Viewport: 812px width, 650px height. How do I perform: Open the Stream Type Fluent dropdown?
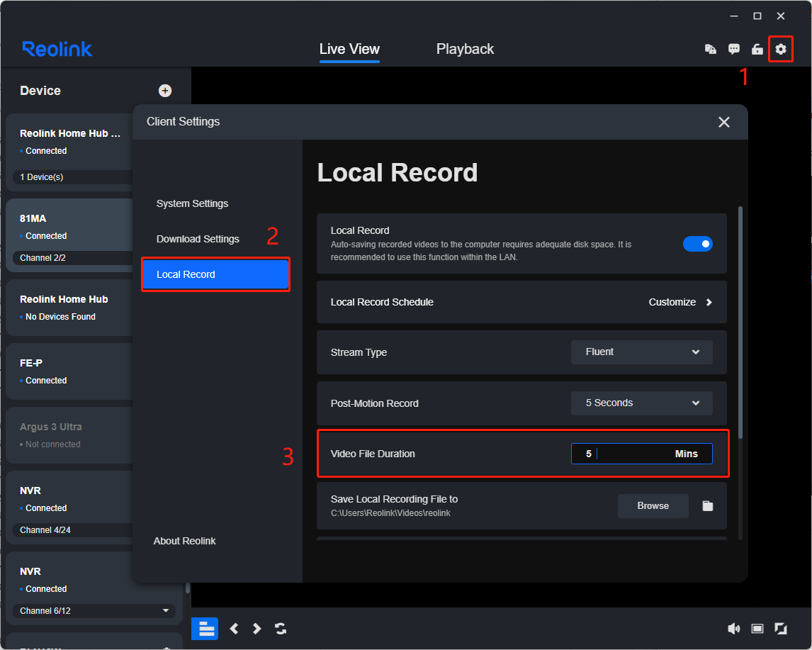(642, 352)
